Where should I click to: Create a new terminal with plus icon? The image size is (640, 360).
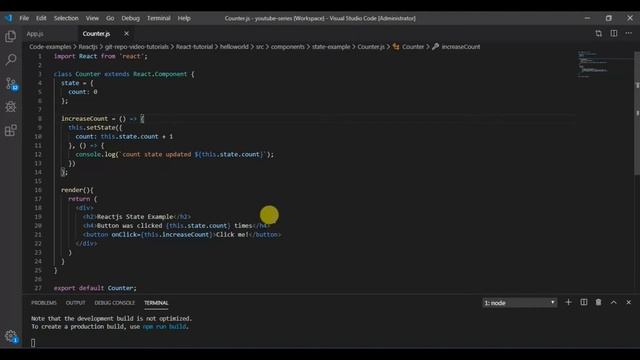pyautogui.click(x=568, y=302)
